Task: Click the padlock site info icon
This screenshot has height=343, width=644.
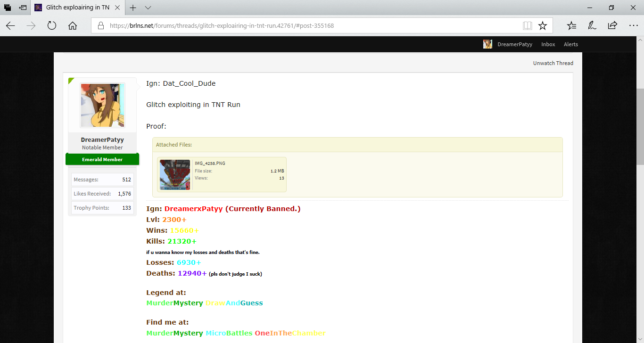Action: pos(100,25)
